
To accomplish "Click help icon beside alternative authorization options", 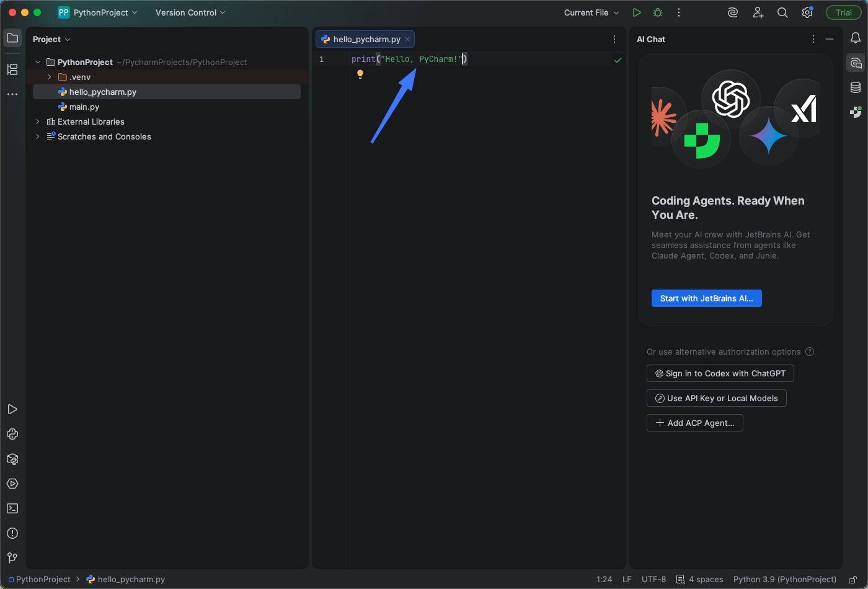I will tap(810, 352).
